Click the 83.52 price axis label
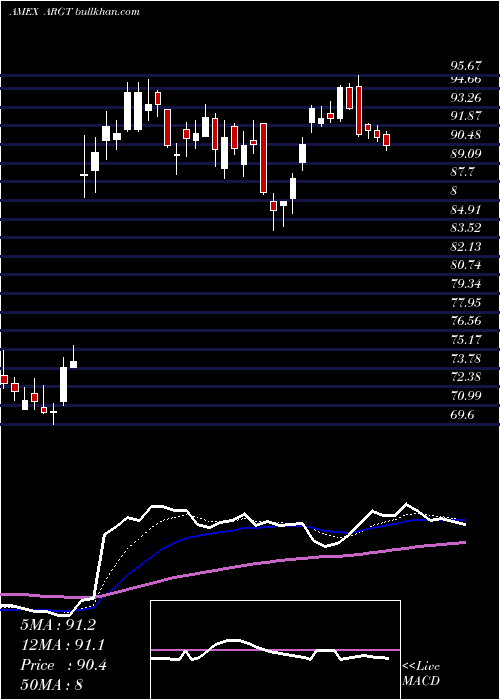This screenshot has width=500, height=700. (466, 228)
